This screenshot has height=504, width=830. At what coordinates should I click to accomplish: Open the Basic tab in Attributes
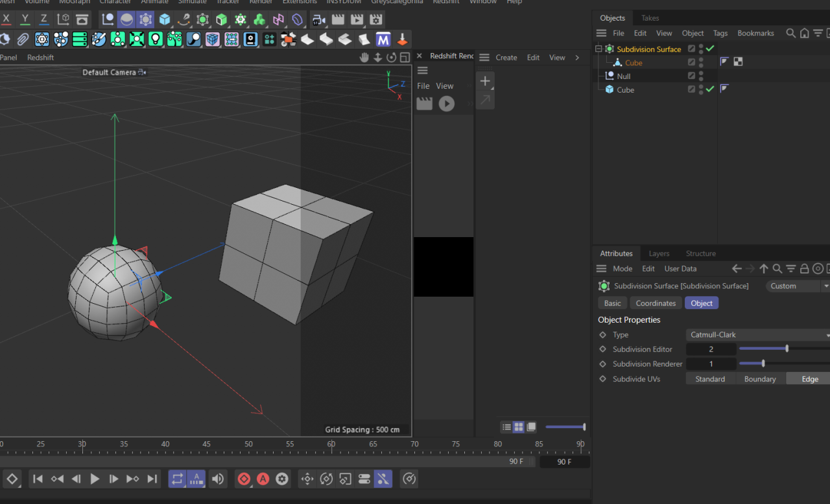click(x=612, y=303)
